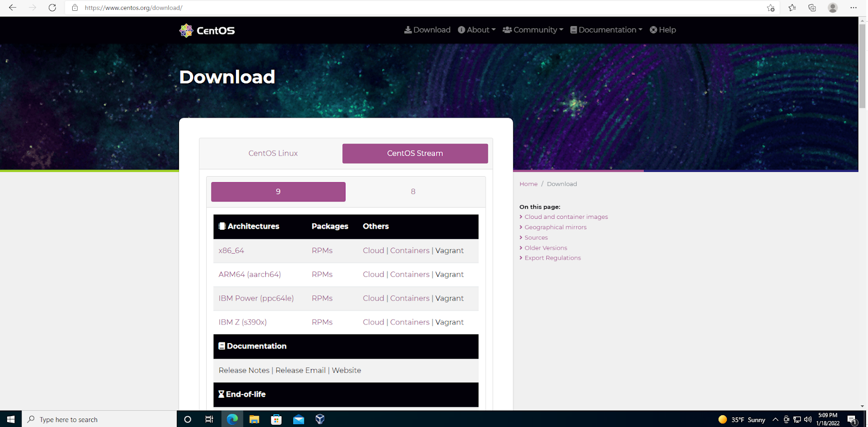Open Microsoft Store from taskbar

click(276, 419)
